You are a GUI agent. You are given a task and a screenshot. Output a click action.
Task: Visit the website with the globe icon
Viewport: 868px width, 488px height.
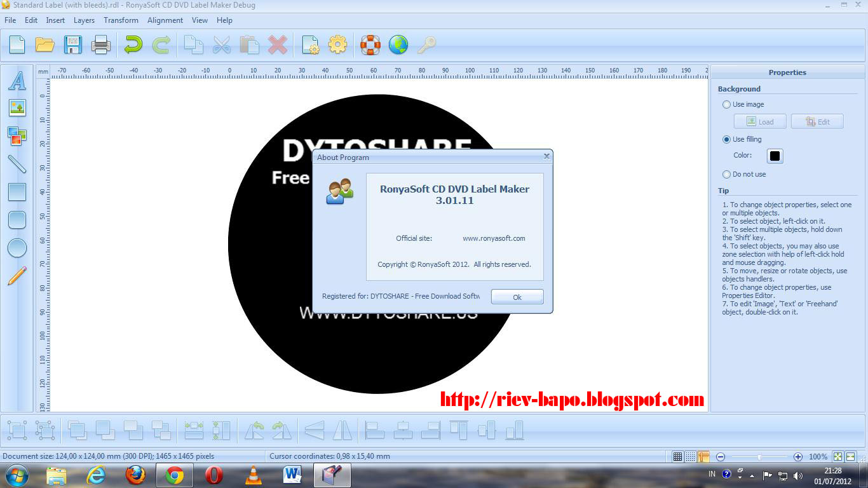point(398,44)
